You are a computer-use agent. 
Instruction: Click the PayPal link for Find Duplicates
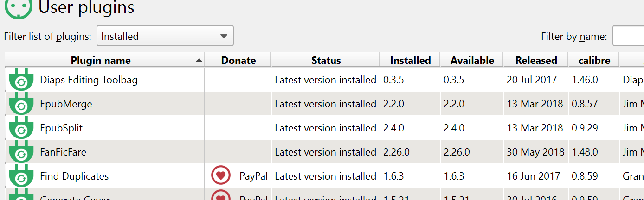pyautogui.click(x=253, y=176)
